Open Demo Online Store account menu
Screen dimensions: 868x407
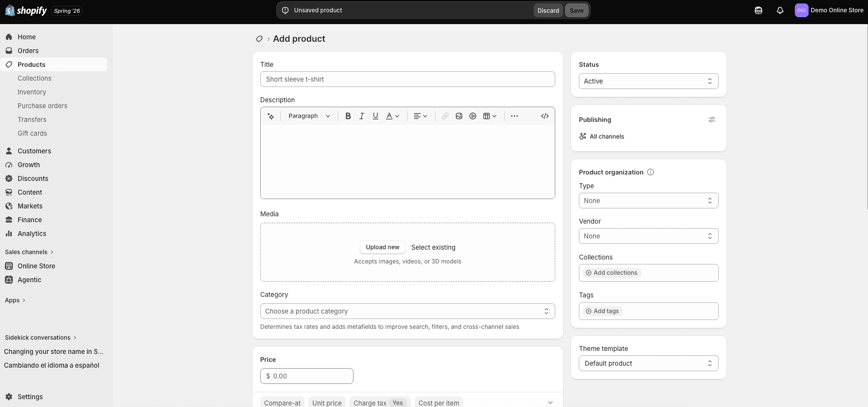[x=829, y=10]
